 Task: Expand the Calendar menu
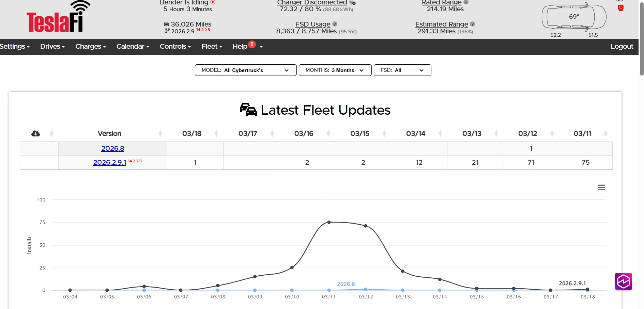tap(133, 46)
